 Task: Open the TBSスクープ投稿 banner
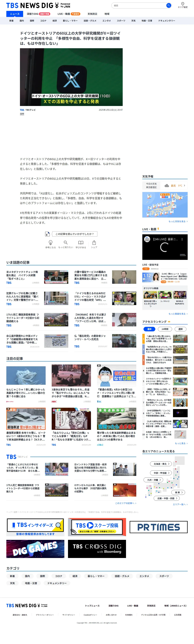pyautogui.click(x=97, y=527)
